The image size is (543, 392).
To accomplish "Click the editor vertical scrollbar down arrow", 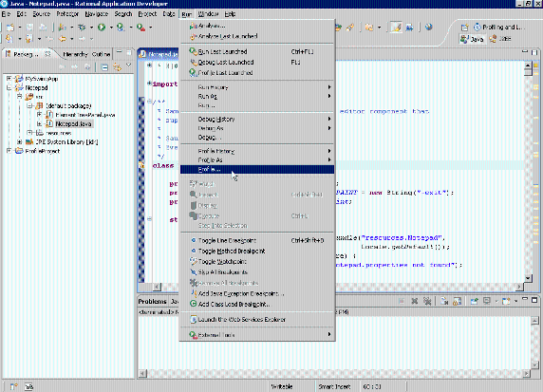I will coord(528,278).
